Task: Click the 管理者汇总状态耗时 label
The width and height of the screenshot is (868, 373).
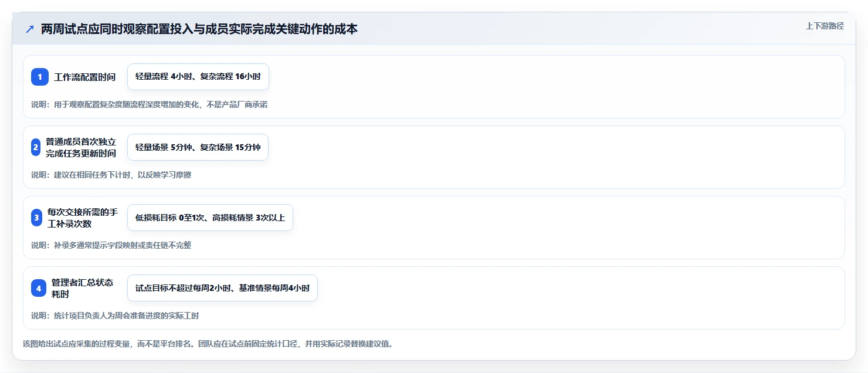Action: (83, 288)
